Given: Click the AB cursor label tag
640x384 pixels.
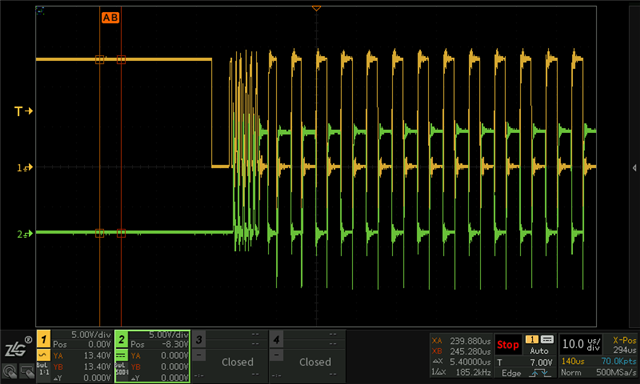Looking at the screenshot, I should click(110, 18).
